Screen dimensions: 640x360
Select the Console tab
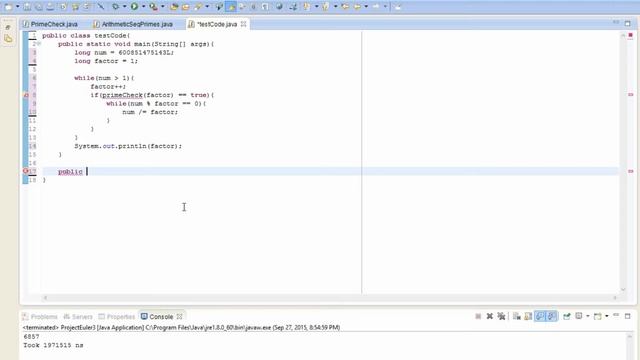(x=158, y=317)
